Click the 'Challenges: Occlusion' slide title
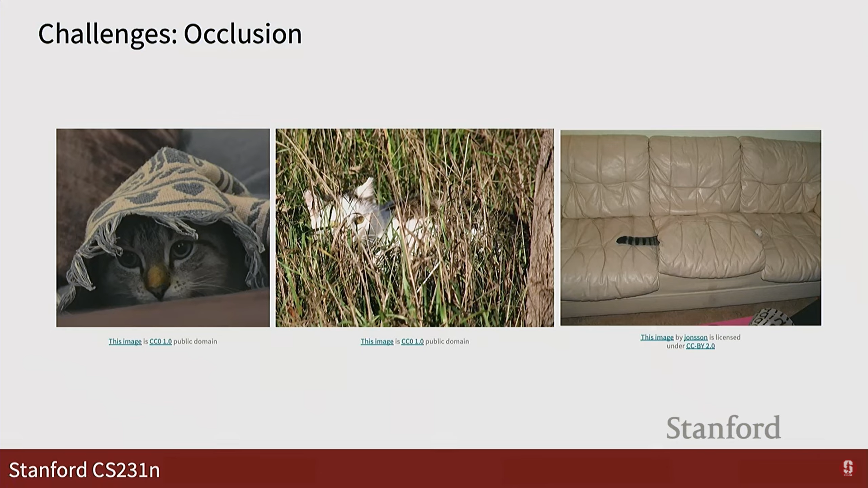The width and height of the screenshot is (868, 488). coord(170,34)
